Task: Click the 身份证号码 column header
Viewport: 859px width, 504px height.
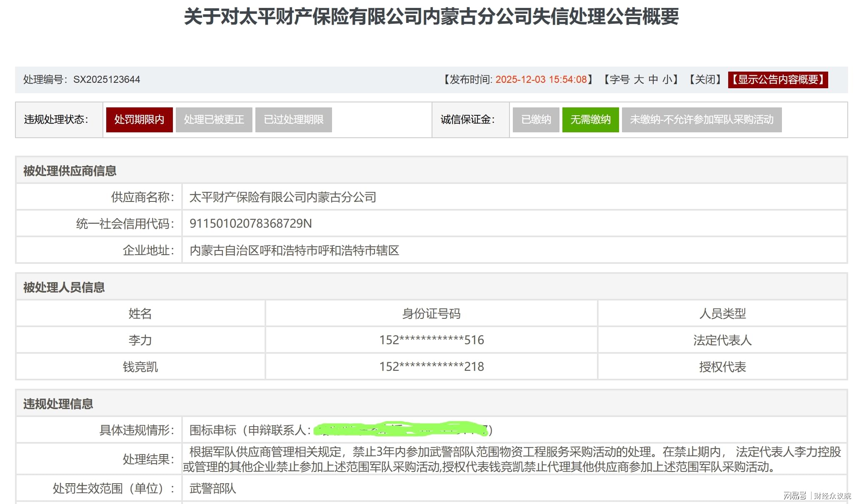Action: pyautogui.click(x=431, y=313)
